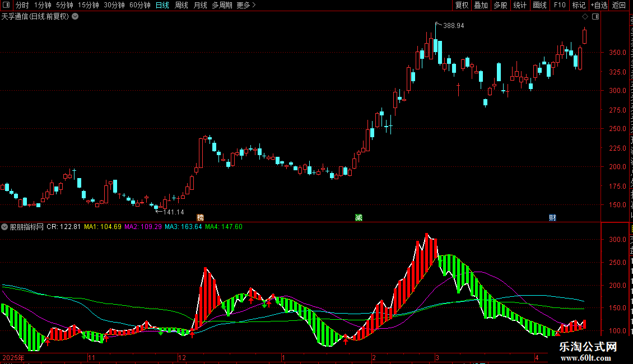The image size is (633, 364).
Task: Click month 11 on the time axis
Action: coord(92,357)
